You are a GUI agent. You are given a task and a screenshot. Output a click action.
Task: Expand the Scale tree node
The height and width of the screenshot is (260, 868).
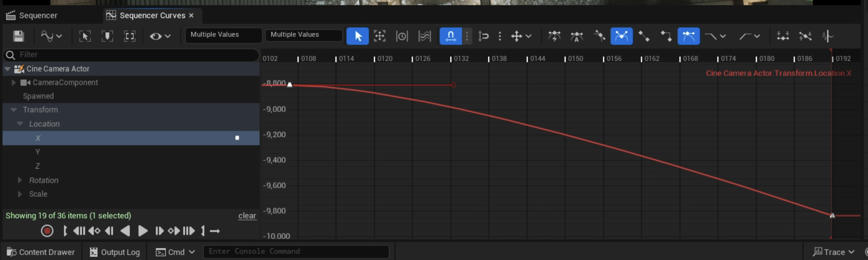click(20, 194)
